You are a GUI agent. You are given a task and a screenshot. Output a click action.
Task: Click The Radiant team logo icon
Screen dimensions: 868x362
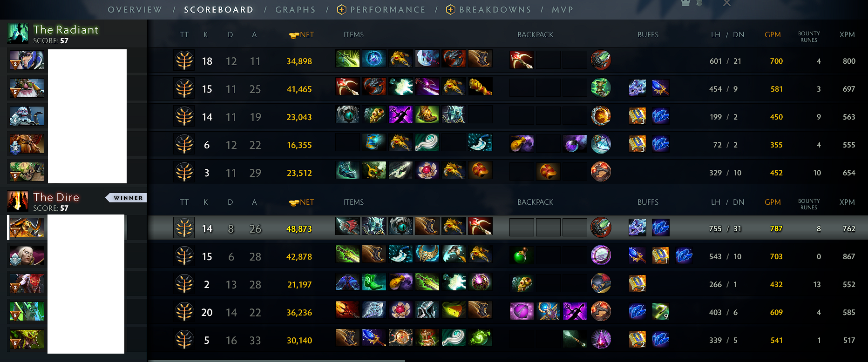click(18, 34)
